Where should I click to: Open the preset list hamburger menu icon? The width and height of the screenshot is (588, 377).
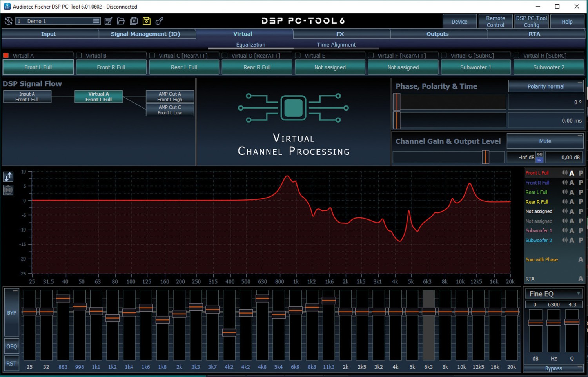pyautogui.click(x=96, y=21)
